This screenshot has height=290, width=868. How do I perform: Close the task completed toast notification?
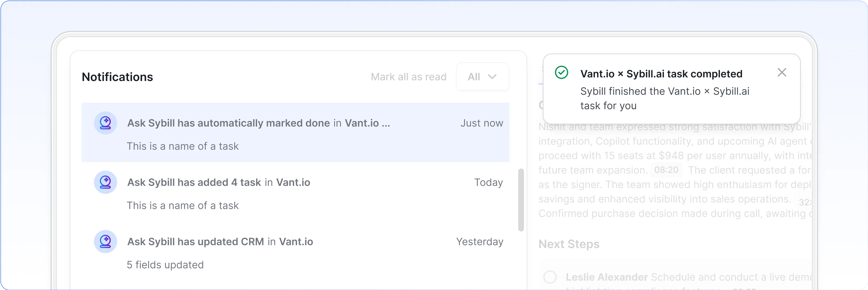[x=782, y=73]
